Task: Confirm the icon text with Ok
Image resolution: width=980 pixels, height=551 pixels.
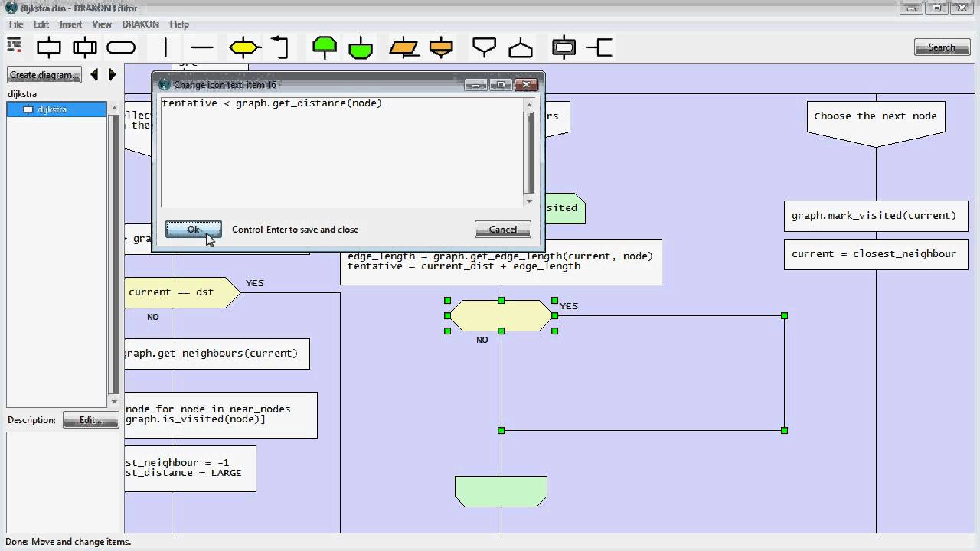Action: pos(194,230)
